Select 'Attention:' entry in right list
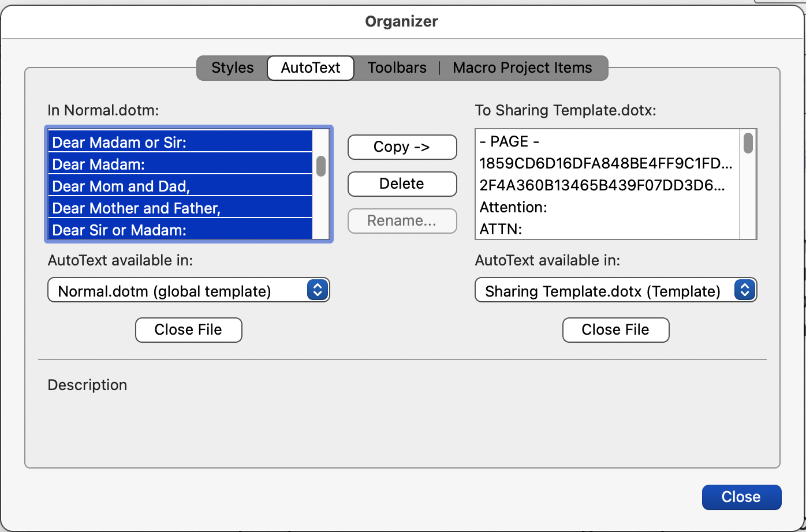Image resolution: width=806 pixels, height=532 pixels. (607, 207)
